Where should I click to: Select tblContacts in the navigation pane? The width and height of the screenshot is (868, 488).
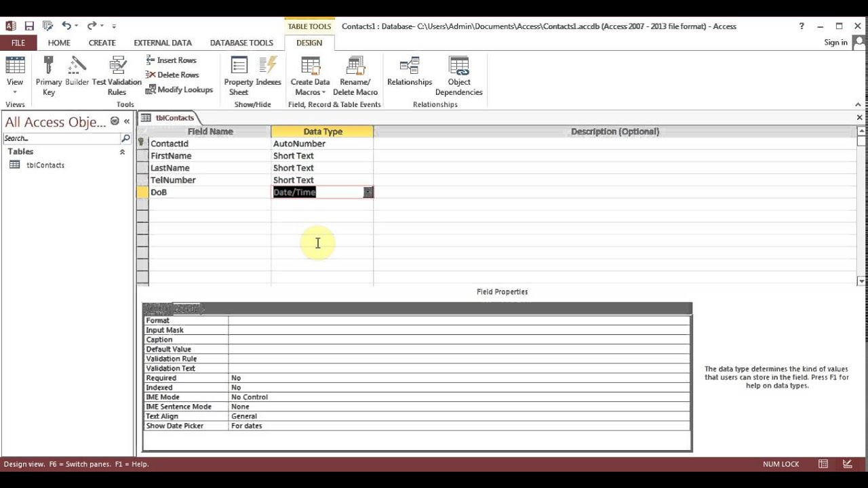45,165
